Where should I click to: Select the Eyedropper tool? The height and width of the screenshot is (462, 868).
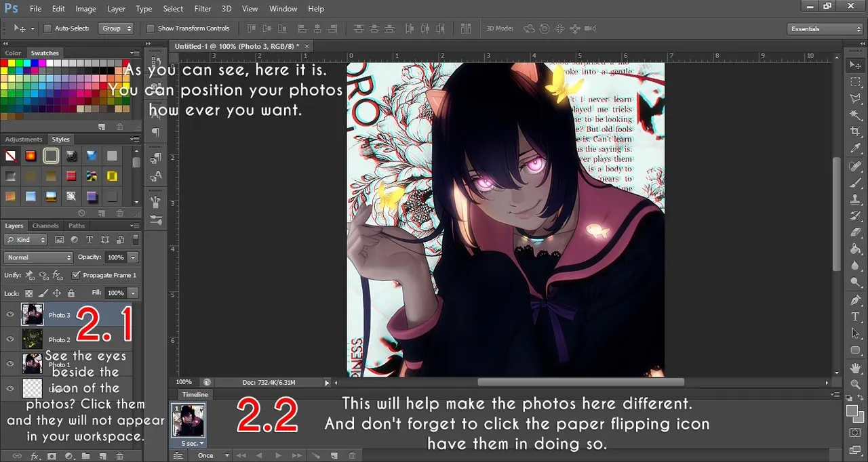click(x=855, y=148)
